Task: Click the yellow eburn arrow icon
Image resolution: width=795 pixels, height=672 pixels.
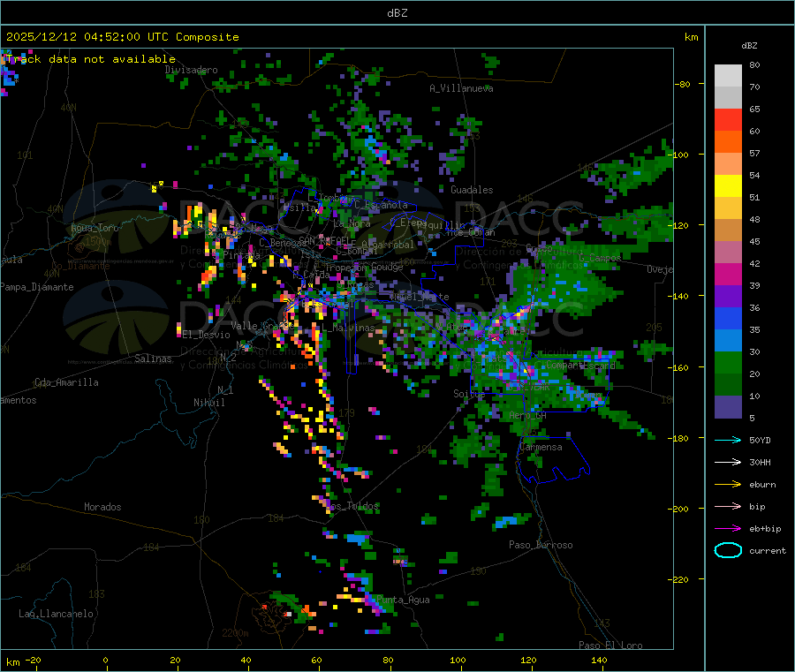Action: pos(728,485)
